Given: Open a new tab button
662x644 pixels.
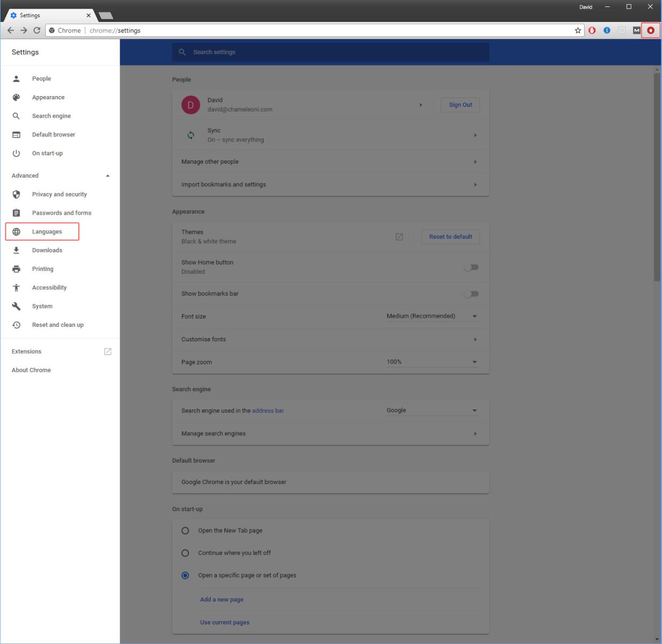Looking at the screenshot, I should click(106, 16).
